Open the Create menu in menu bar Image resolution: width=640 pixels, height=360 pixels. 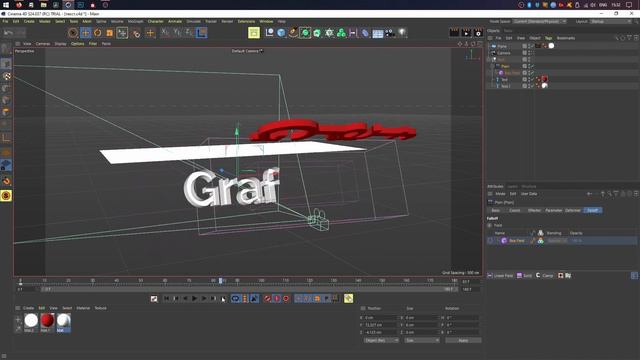click(29, 21)
